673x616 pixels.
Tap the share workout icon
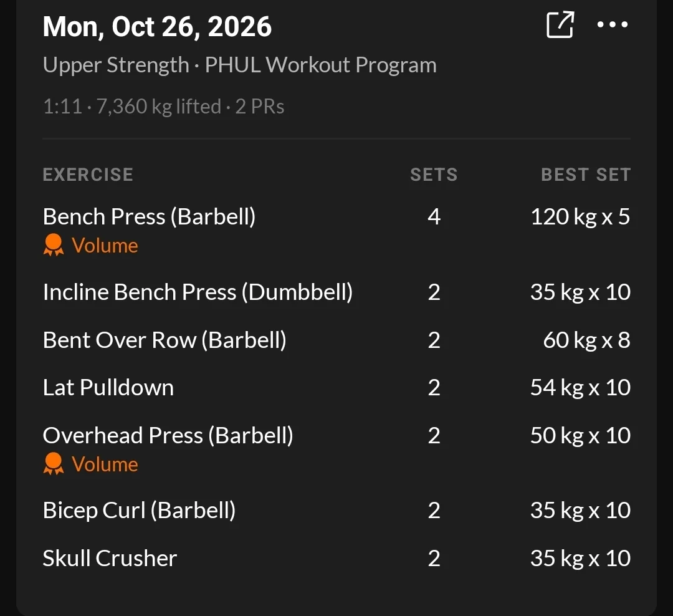click(560, 24)
